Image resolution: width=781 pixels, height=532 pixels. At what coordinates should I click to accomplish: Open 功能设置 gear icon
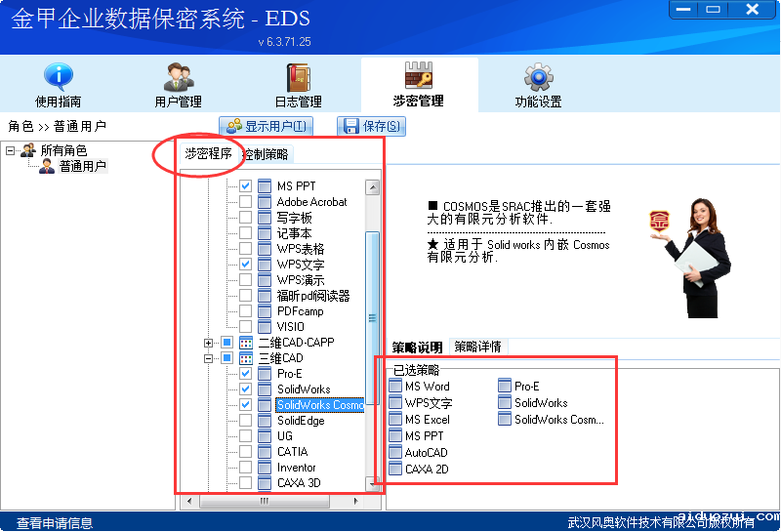pyautogui.click(x=539, y=77)
